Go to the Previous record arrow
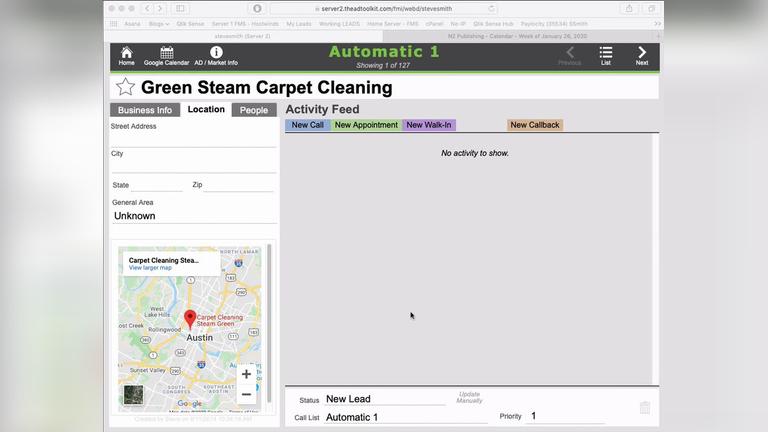 click(x=570, y=56)
